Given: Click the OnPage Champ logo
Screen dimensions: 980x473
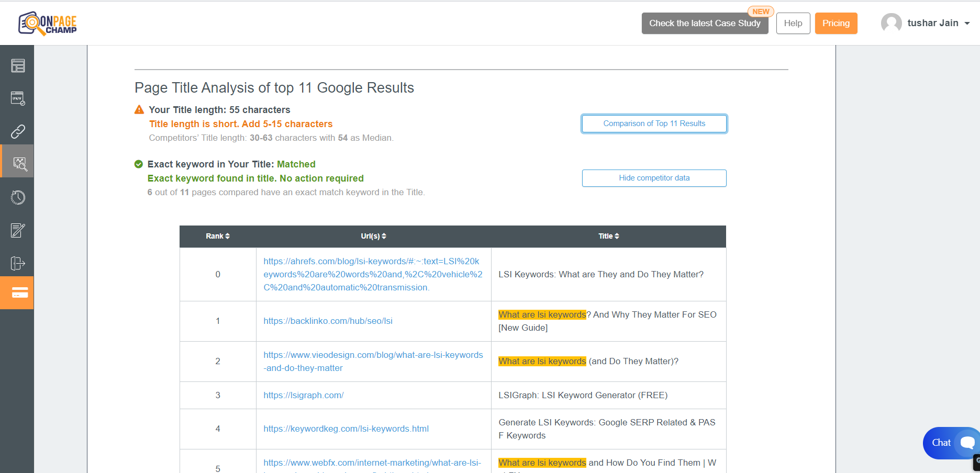Looking at the screenshot, I should [48, 23].
